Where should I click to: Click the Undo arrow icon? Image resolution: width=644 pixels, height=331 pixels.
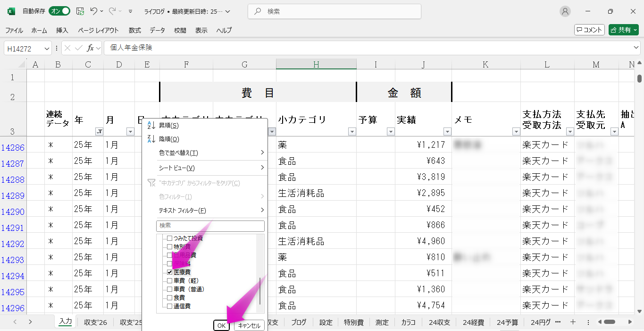click(94, 11)
